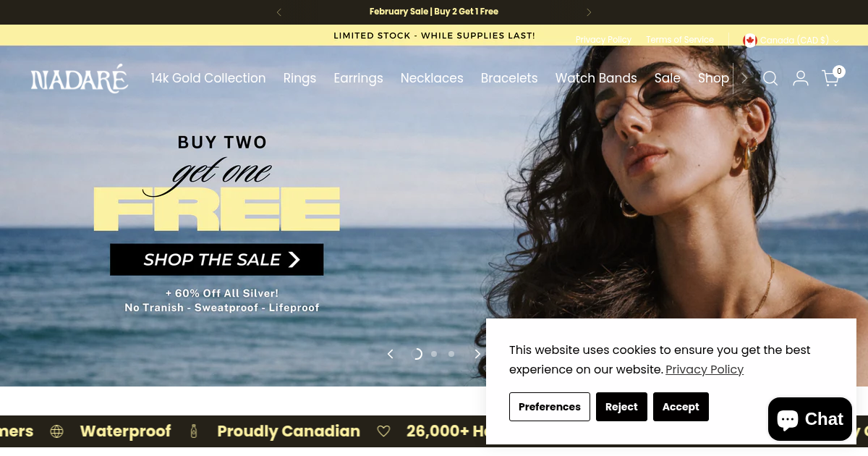Screen dimensions: 868x456
Task: Go to next announcement bar message
Action: click(x=589, y=12)
